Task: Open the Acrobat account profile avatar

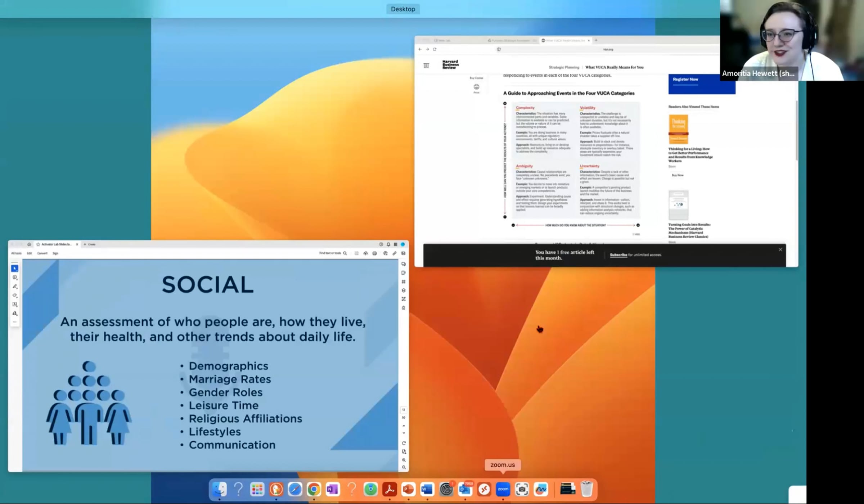Action: tap(403, 244)
